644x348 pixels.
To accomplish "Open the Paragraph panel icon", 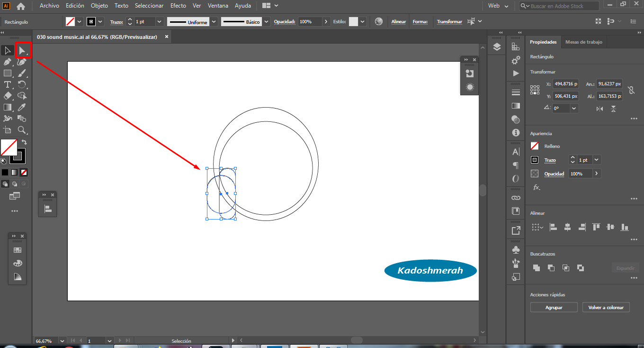I will tap(516, 165).
